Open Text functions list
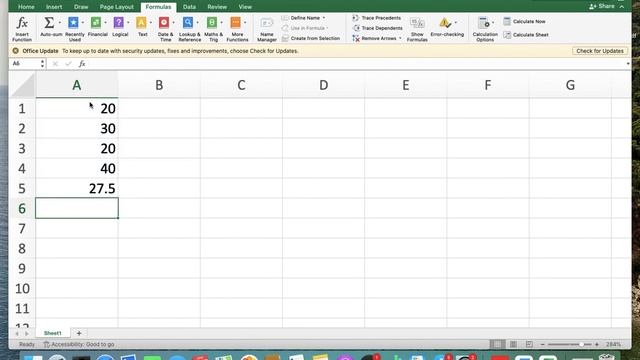This screenshot has width=640, height=360. 142,27
